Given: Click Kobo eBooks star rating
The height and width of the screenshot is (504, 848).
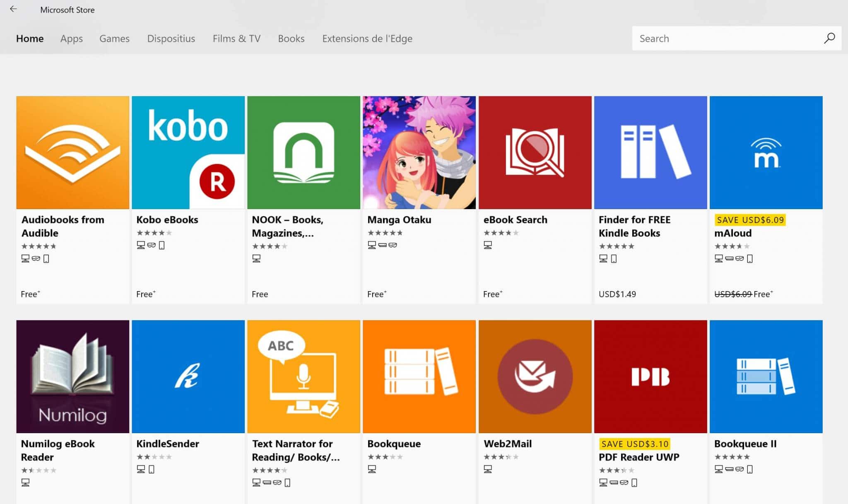Looking at the screenshot, I should pyautogui.click(x=154, y=233).
